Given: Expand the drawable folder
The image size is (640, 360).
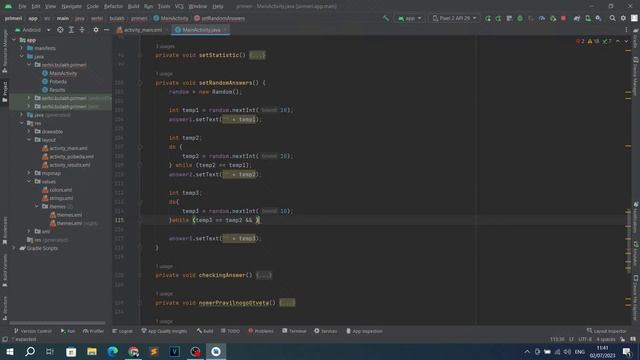Looking at the screenshot, I should [29, 131].
